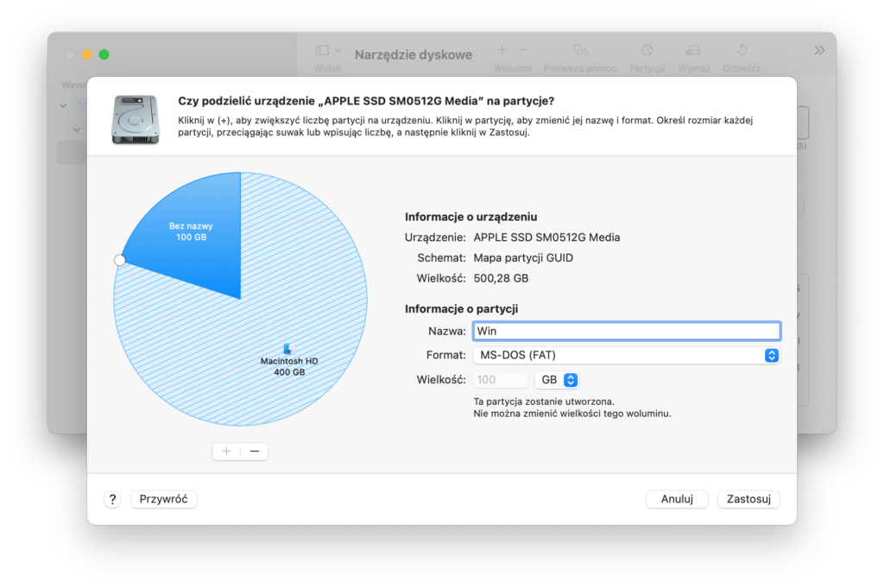Click the partition resize handle on the pie
Viewport: 884px width, 588px height.
click(x=119, y=260)
